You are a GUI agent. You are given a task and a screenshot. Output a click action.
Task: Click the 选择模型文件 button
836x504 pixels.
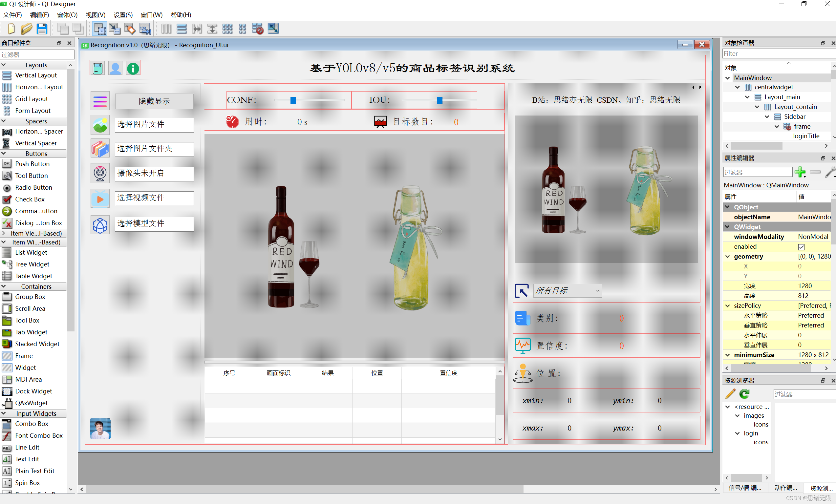pos(154,223)
